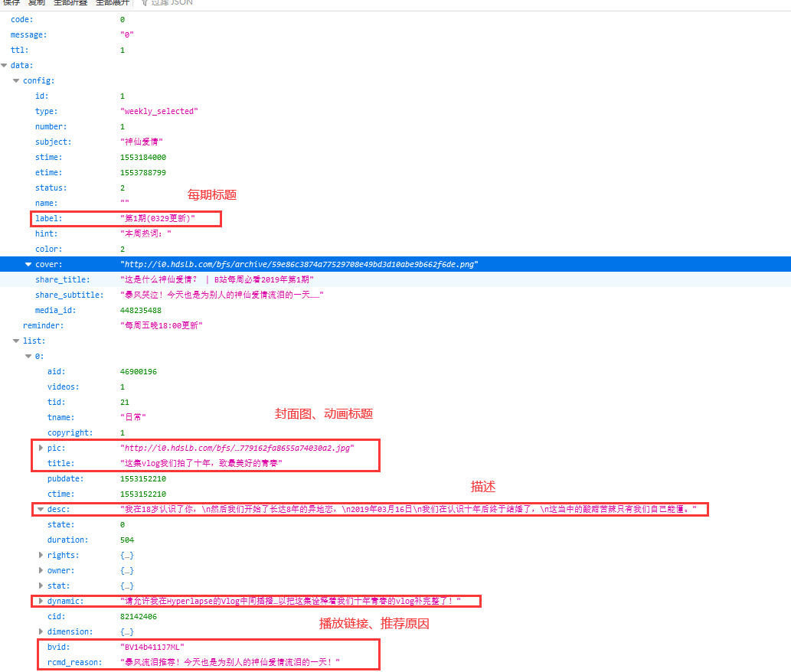Click the 全部折叠 toolbar button

pyautogui.click(x=70, y=2)
